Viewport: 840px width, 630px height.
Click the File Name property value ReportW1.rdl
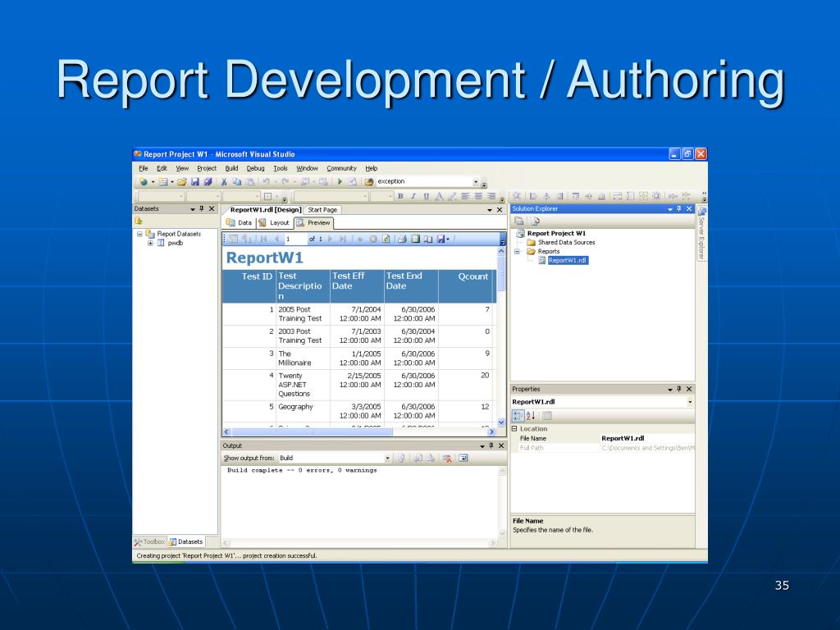tap(623, 438)
